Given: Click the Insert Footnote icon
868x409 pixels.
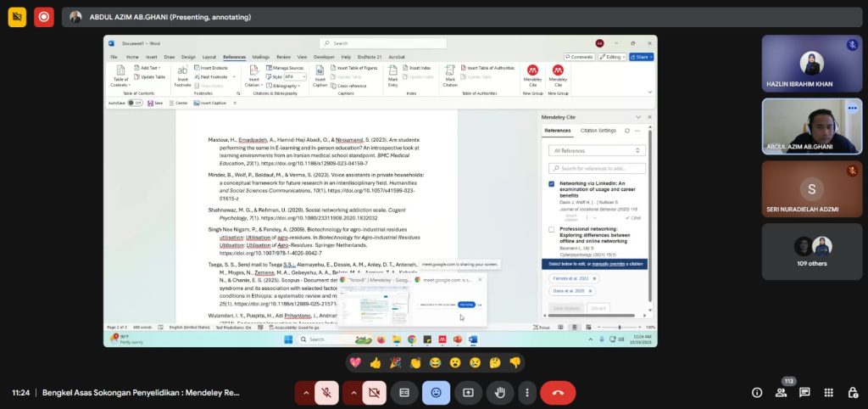Looking at the screenshot, I should [182, 76].
